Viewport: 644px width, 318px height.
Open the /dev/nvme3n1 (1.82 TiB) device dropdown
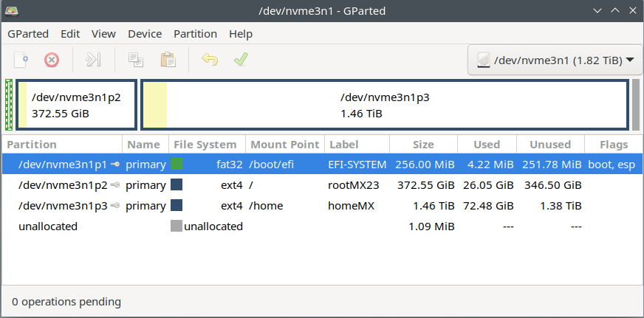point(555,61)
